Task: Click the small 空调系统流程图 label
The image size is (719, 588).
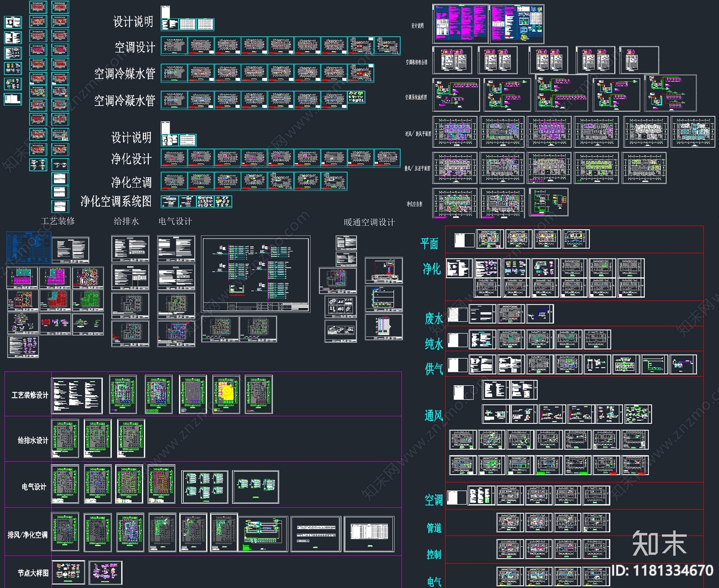Action: 416,97
